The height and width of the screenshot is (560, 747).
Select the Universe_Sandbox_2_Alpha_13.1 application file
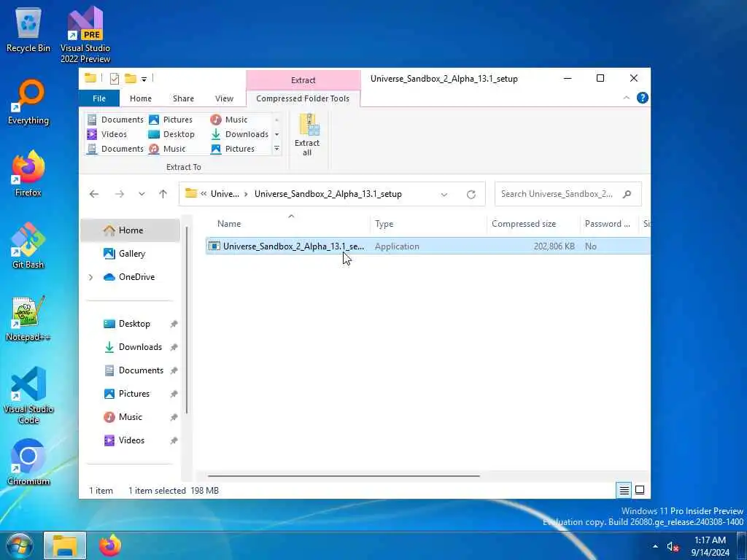point(427,246)
